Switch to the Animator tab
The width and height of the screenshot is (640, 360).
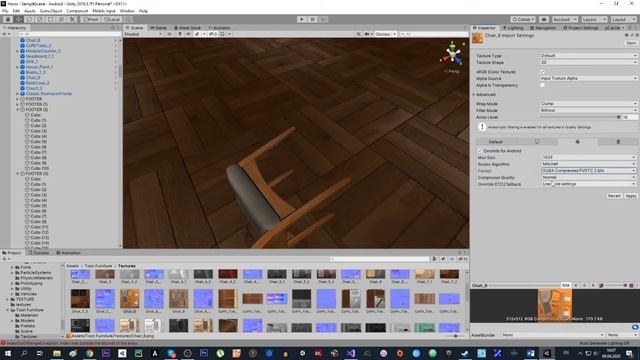coord(220,28)
